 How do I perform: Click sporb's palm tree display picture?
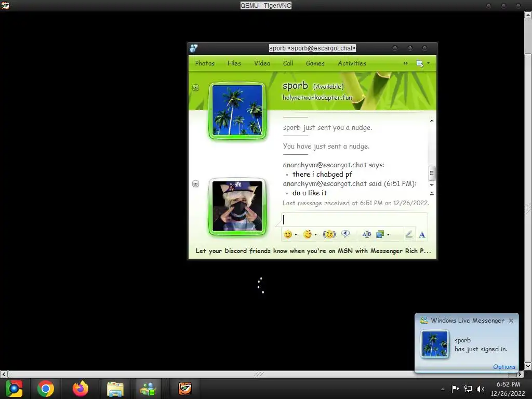[237, 110]
